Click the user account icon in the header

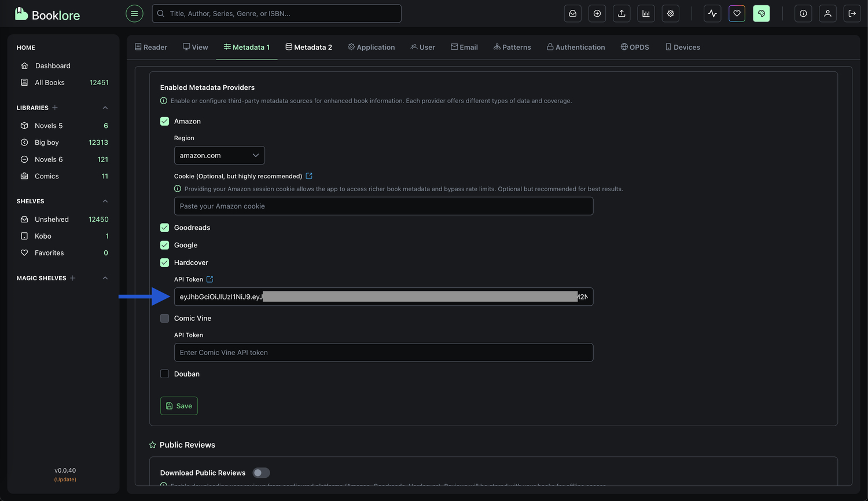[827, 13]
